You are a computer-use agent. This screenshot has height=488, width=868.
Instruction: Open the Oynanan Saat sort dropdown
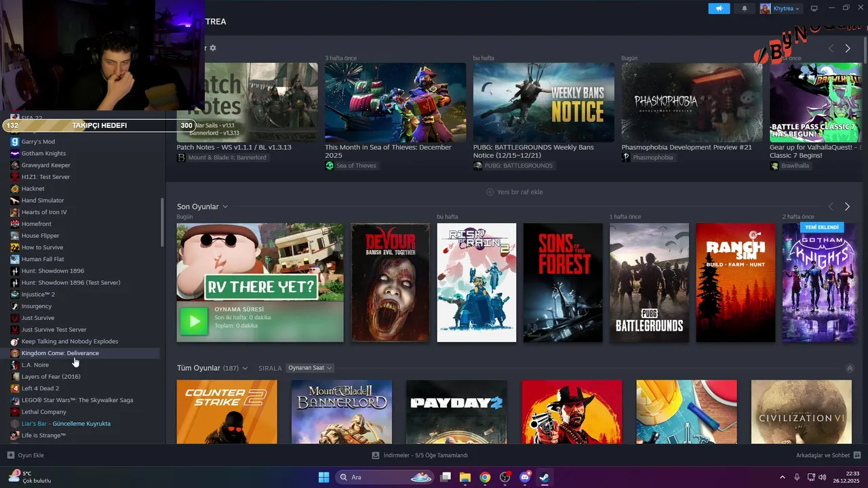(310, 368)
